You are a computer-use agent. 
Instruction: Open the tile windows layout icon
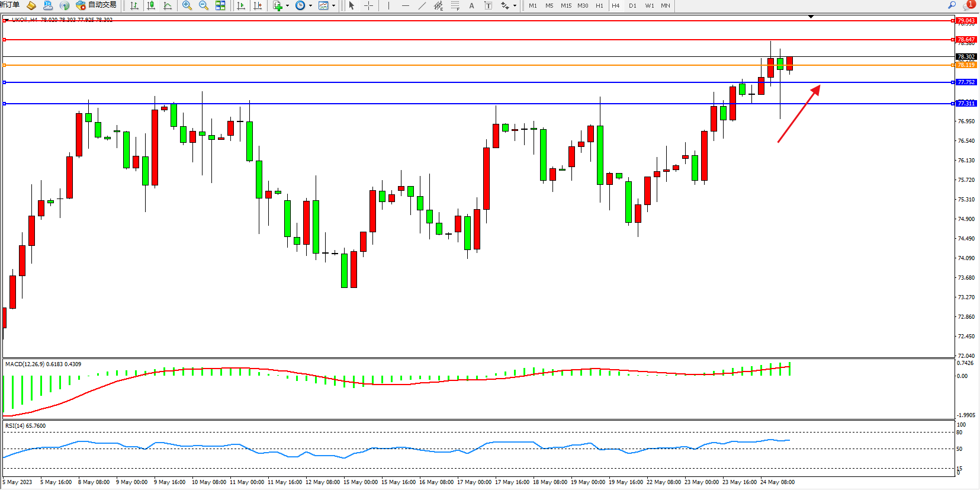[x=220, y=5]
